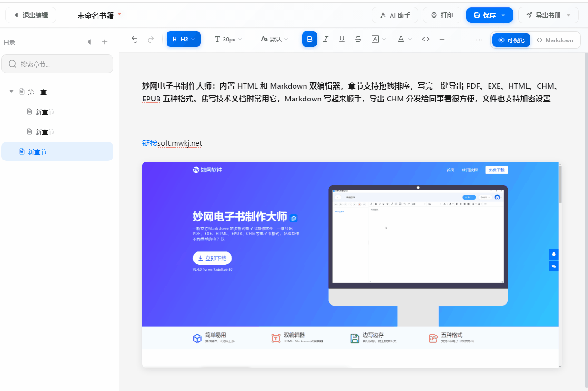The width and height of the screenshot is (588, 391).
Task: Toggle italic formatting
Action: 326,39
